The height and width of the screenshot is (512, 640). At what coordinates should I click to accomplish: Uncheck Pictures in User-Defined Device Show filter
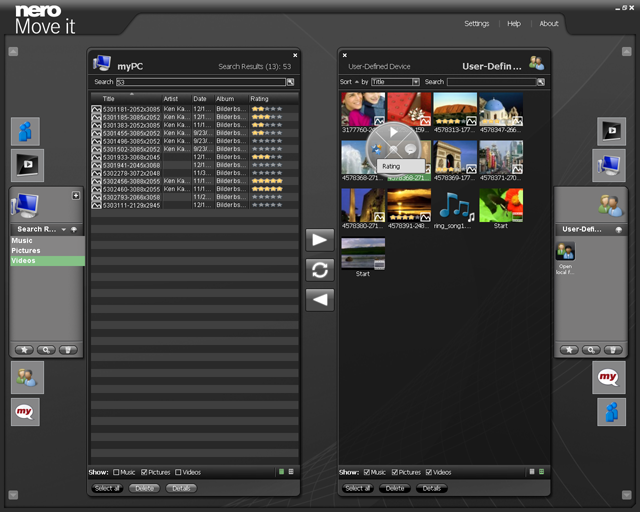pyautogui.click(x=394, y=472)
